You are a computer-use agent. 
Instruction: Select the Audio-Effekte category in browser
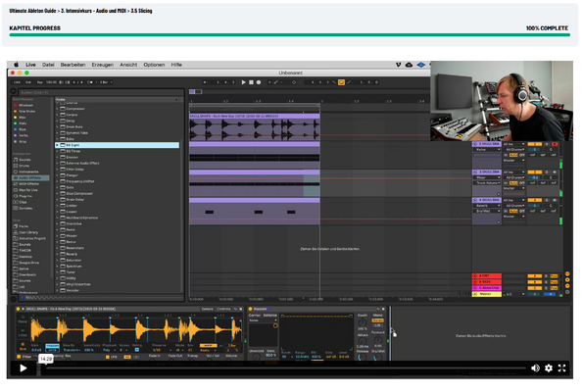[30, 177]
